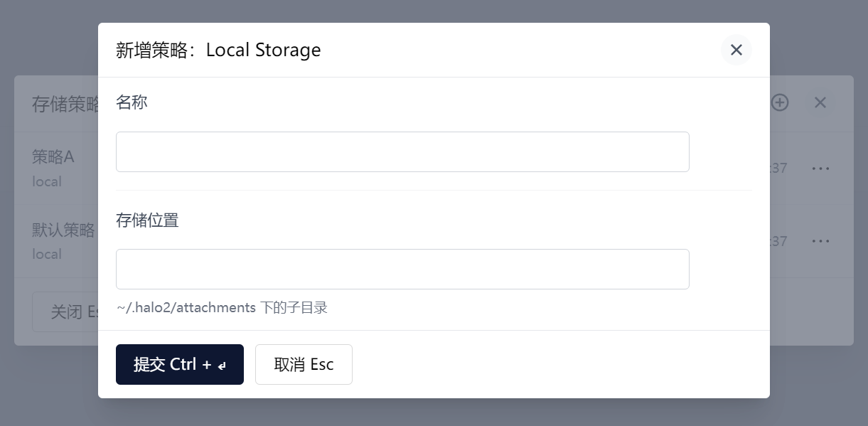Cancel with the 取消 Esc button

tap(304, 364)
